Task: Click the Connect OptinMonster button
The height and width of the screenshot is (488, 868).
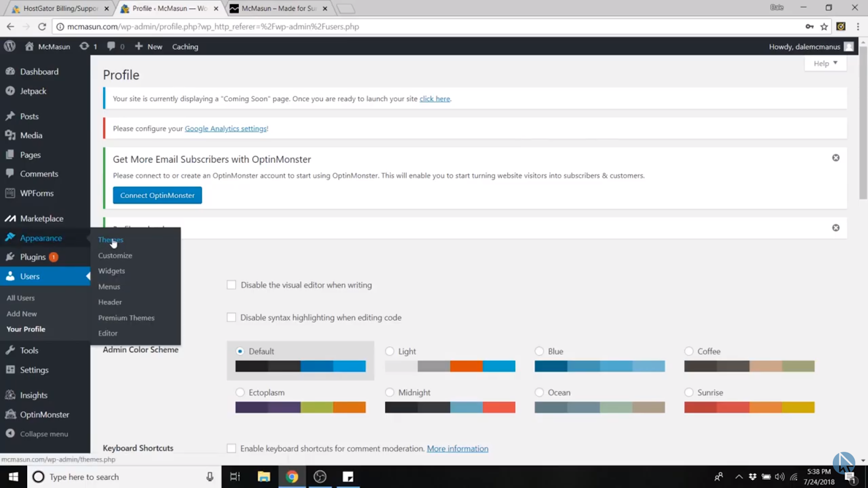Action: click(x=157, y=195)
